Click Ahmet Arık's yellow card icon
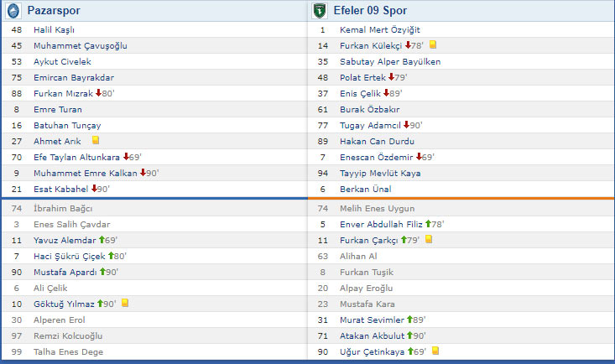Screen dimensions: 615x364 [x=96, y=141]
